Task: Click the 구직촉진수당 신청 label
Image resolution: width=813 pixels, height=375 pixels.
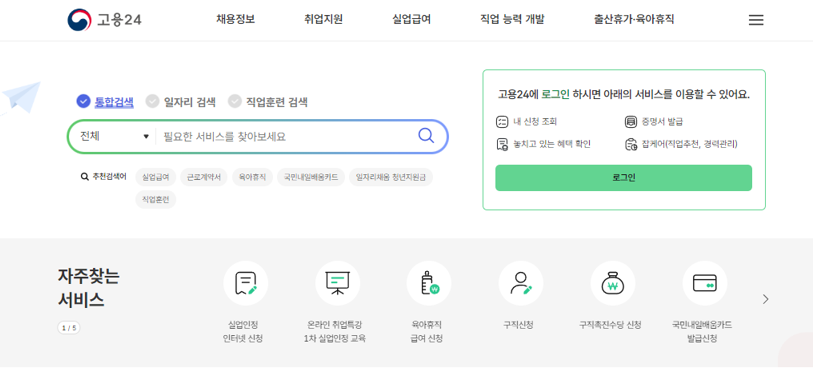Action: 610,325
